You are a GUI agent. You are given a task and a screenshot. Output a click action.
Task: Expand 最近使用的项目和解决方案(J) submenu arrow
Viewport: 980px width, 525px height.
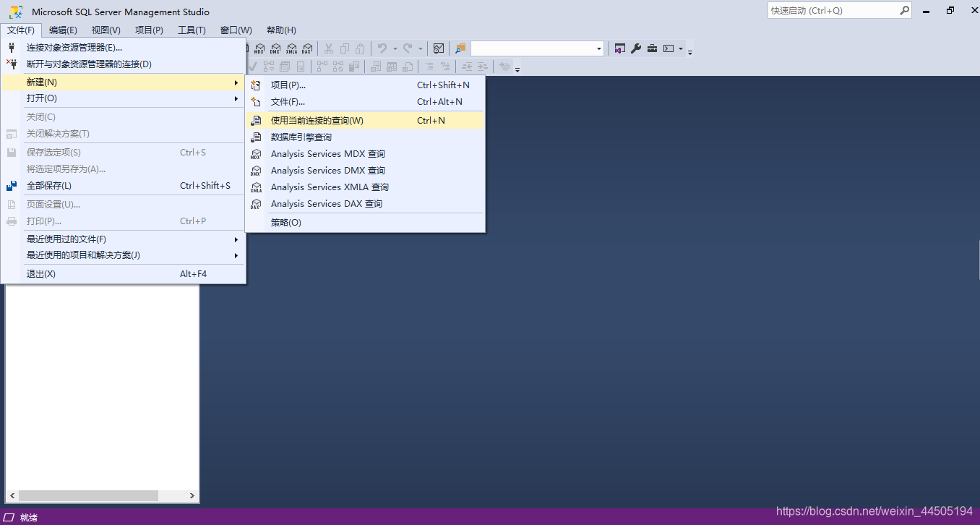(236, 255)
